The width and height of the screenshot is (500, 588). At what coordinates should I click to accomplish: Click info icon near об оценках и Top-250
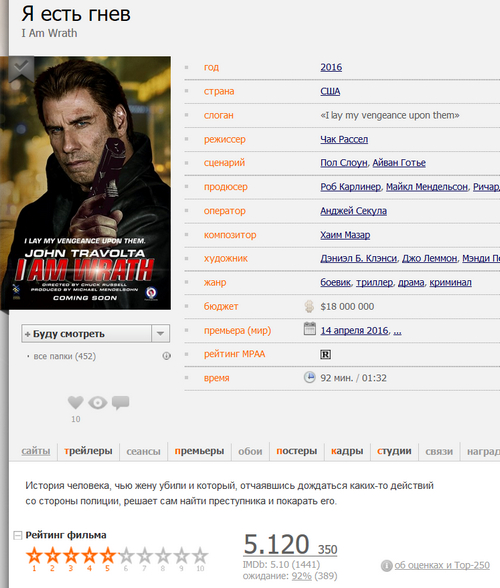[x=386, y=566]
